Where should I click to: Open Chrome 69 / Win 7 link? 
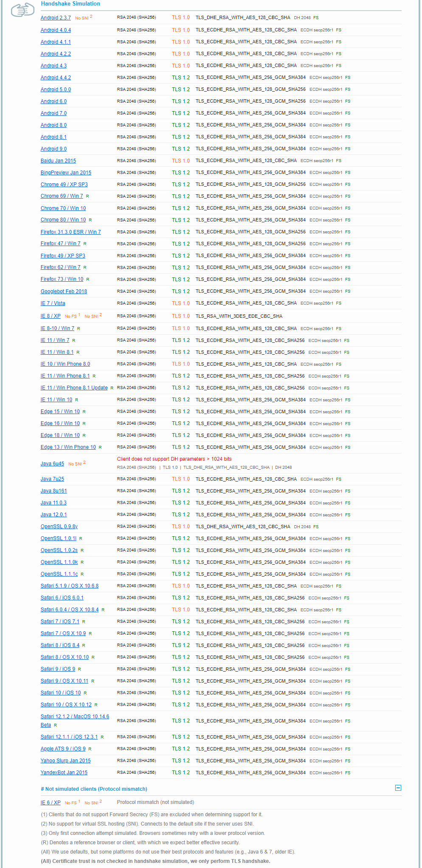62,196
